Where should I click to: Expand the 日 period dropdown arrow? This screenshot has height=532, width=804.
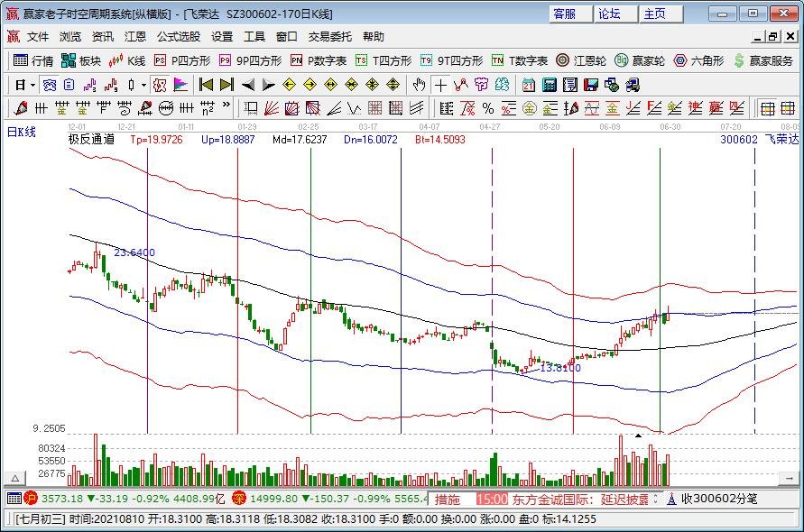pyautogui.click(x=32, y=85)
